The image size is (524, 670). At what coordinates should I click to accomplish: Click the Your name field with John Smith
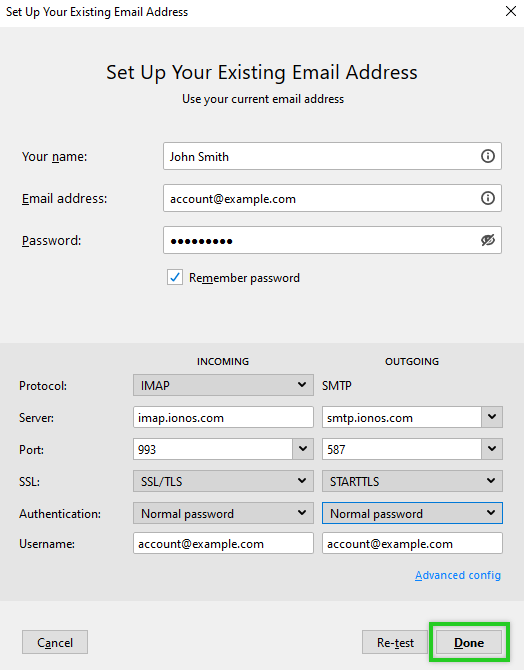332,156
